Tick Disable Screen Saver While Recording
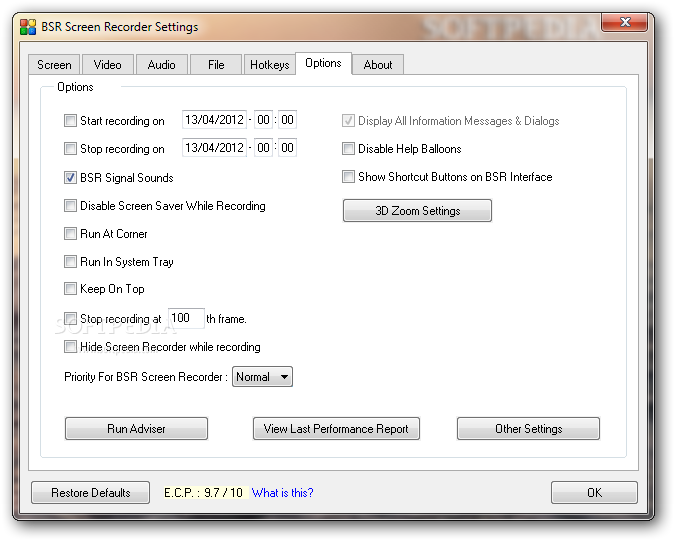Viewport: 675px width, 541px height. (x=70, y=205)
